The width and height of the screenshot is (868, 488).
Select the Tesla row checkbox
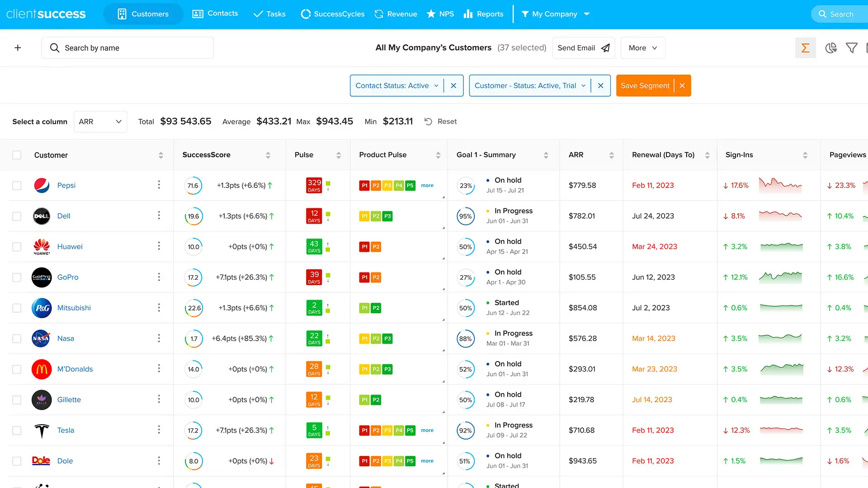tap(17, 430)
